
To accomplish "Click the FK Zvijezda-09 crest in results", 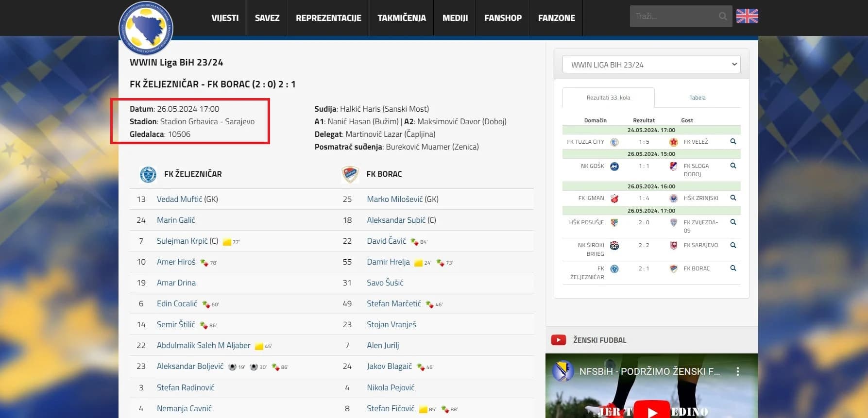I will tap(673, 222).
